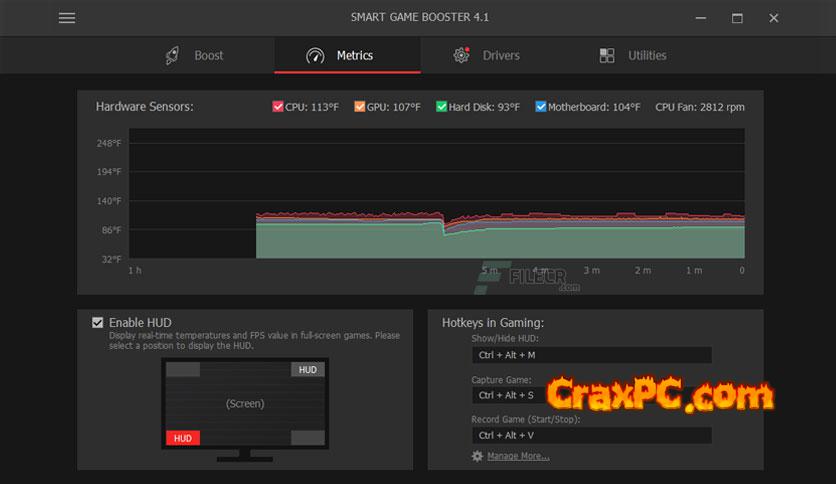Viewport: 836px width, 484px height.
Task: Toggle the Hard Disk sensor checkbox
Action: point(441,107)
